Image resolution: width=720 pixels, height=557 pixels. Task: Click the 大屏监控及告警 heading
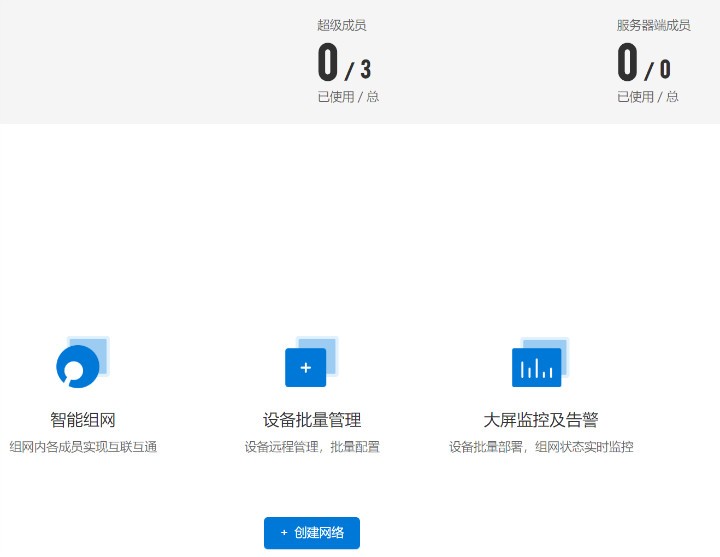coord(540,420)
